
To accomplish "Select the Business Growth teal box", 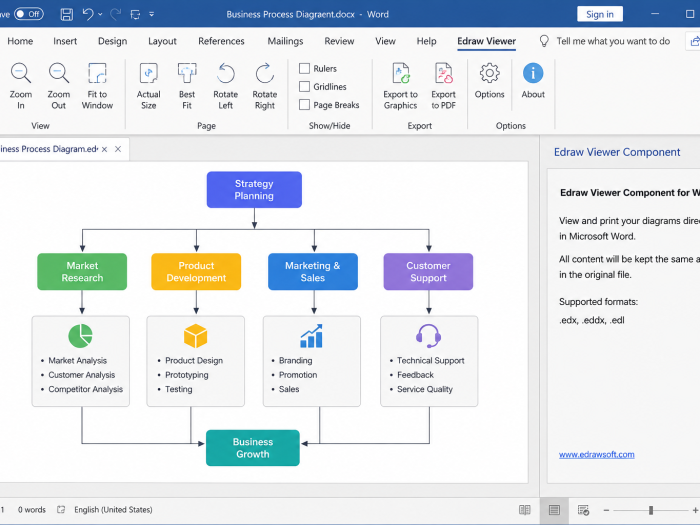I will point(253,448).
